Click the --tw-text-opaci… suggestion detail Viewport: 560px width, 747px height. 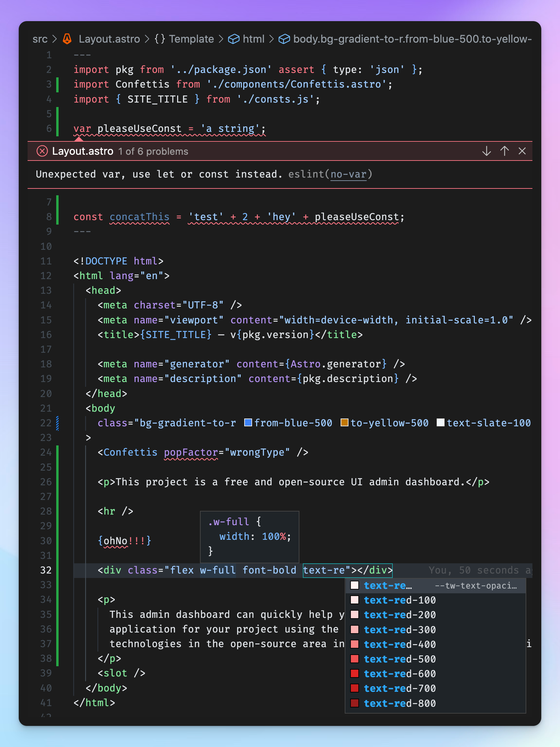(x=476, y=585)
